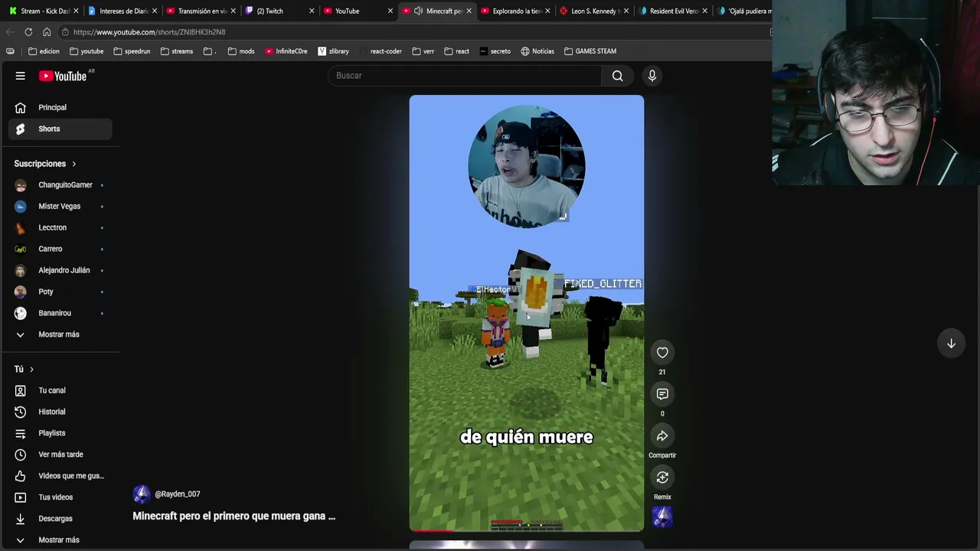Open the speedrun bookmarks folder
Viewport: 980px width, 551px height.
[132, 51]
